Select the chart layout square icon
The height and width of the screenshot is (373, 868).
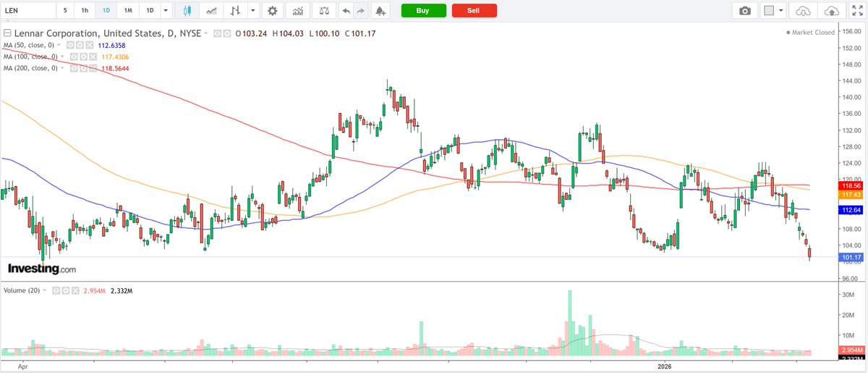click(x=769, y=11)
